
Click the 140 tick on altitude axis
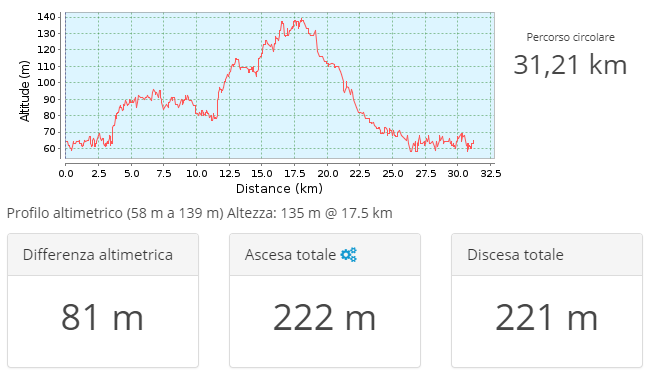point(46,17)
